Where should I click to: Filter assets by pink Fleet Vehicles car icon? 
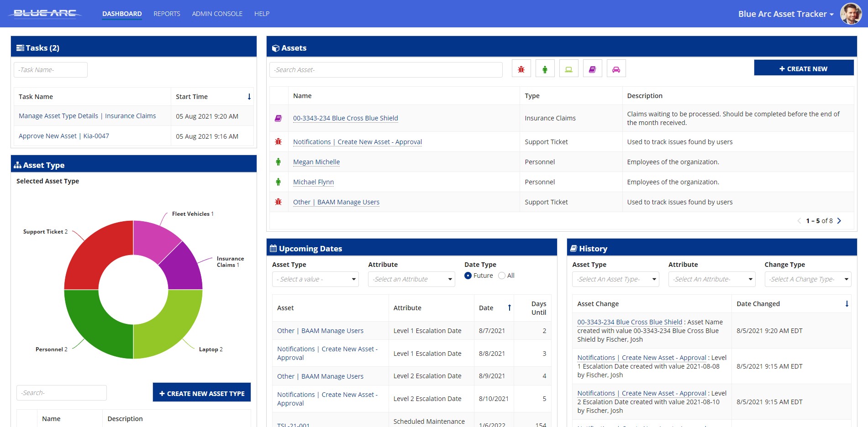[x=616, y=69]
